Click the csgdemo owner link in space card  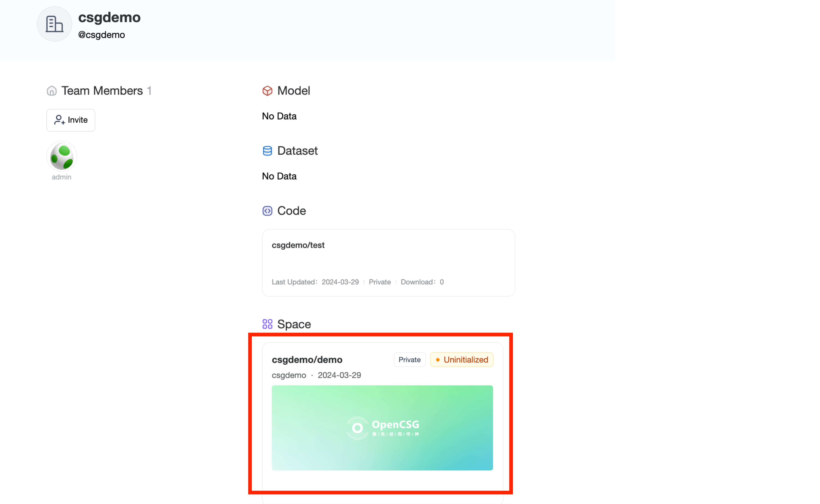click(x=289, y=375)
